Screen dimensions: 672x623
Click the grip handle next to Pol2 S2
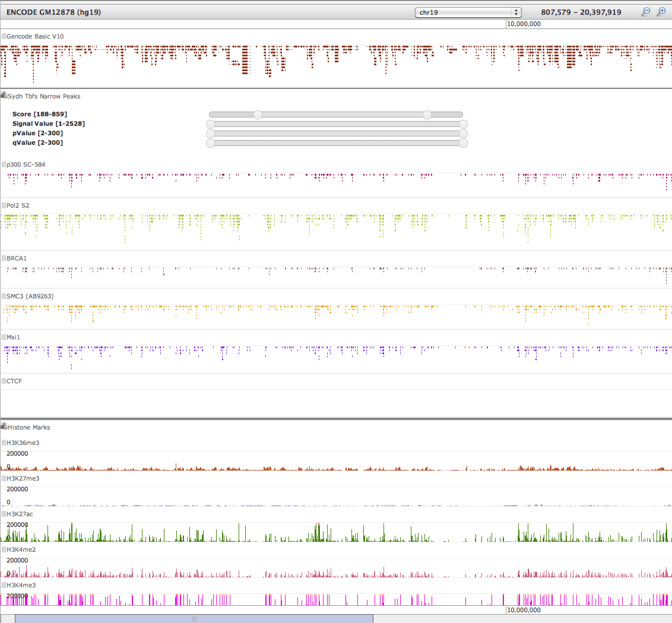coord(3,205)
